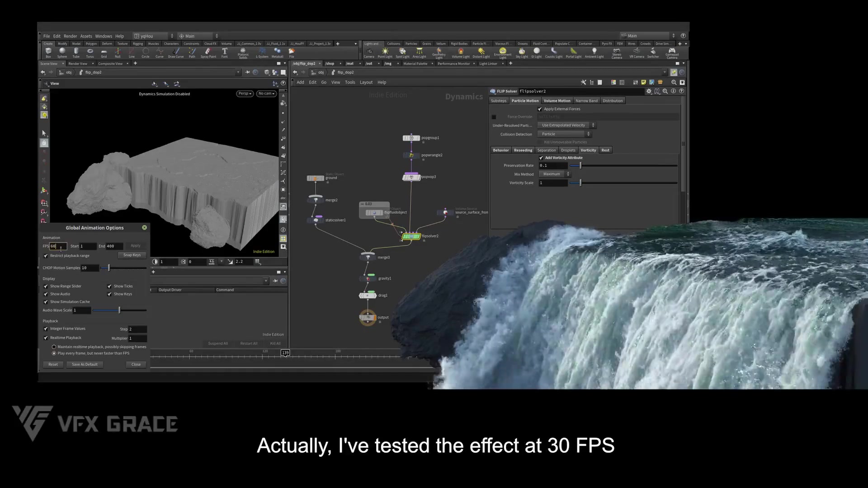Select the Spray Paint shelf tool
This screenshot has width=868, height=488.
[208, 53]
